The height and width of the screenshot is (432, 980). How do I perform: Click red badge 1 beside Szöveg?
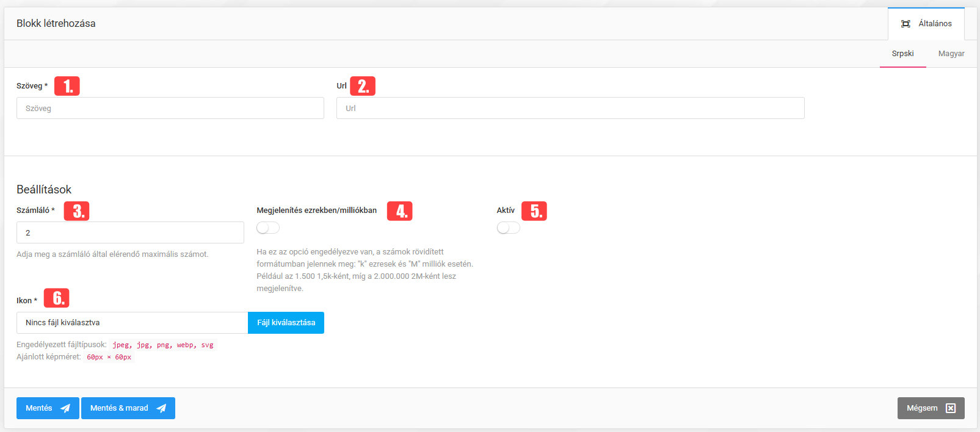[67, 86]
